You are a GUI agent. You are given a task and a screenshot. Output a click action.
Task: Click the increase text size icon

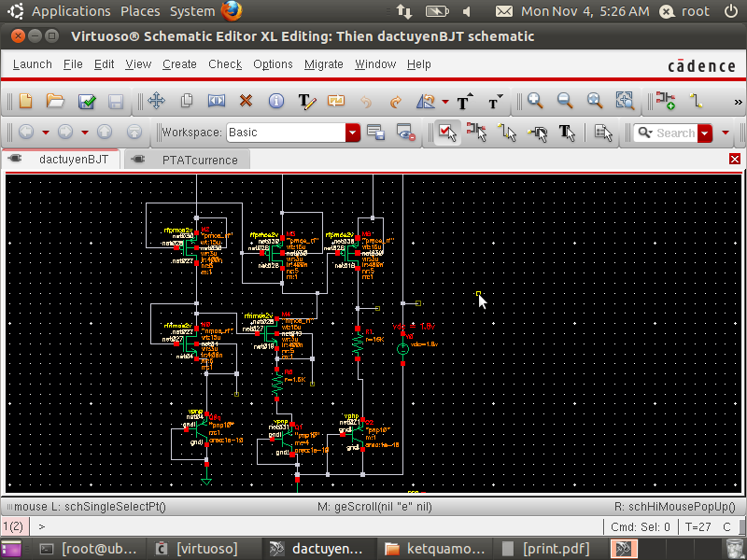point(464,101)
